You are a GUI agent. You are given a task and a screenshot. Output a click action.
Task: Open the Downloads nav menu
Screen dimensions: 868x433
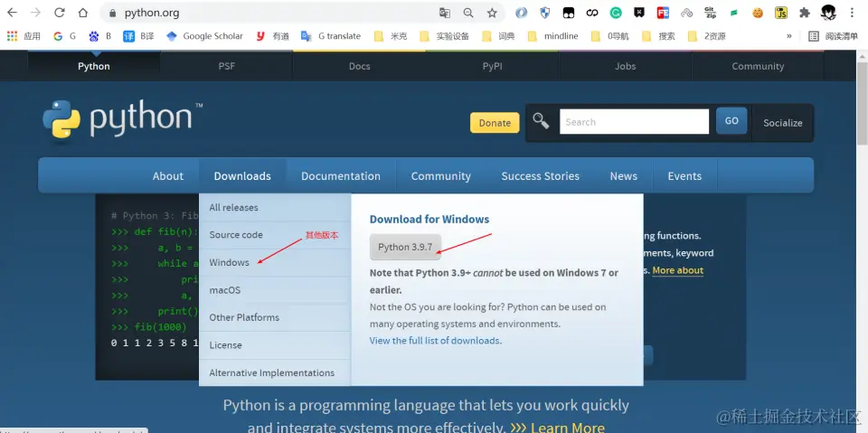click(242, 176)
